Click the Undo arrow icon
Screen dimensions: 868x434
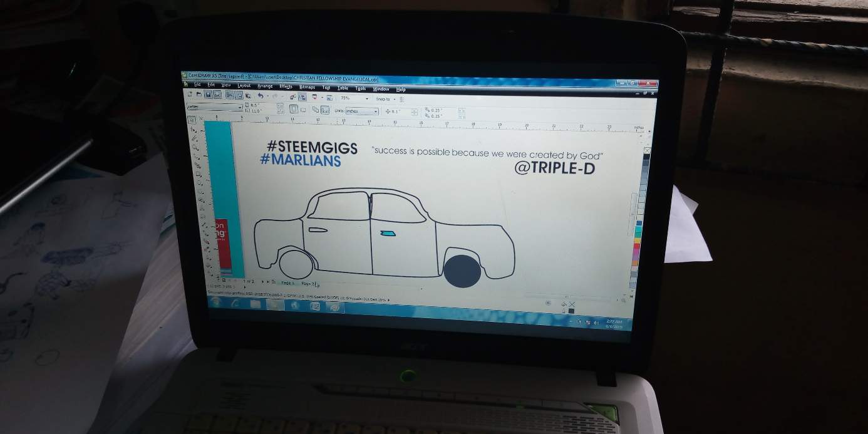pos(260,96)
